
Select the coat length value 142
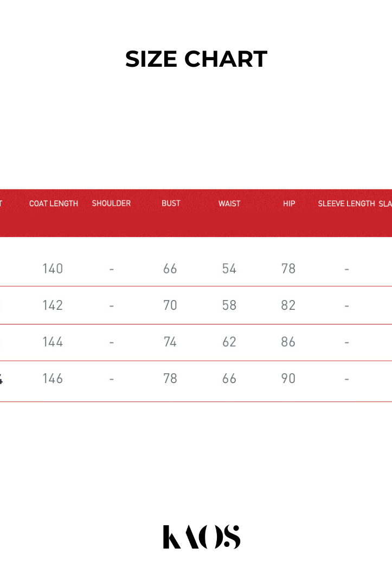[x=53, y=305]
